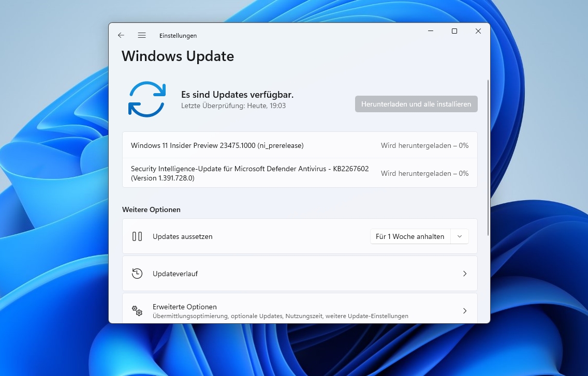This screenshot has height=376, width=588.
Task: Click the Übermittlungsoptimierung description text
Action: (281, 316)
